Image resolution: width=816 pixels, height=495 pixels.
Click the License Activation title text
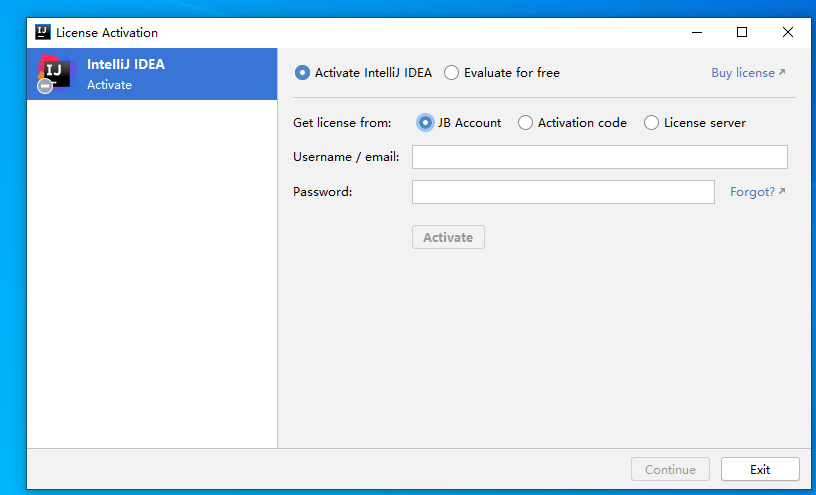(x=107, y=33)
